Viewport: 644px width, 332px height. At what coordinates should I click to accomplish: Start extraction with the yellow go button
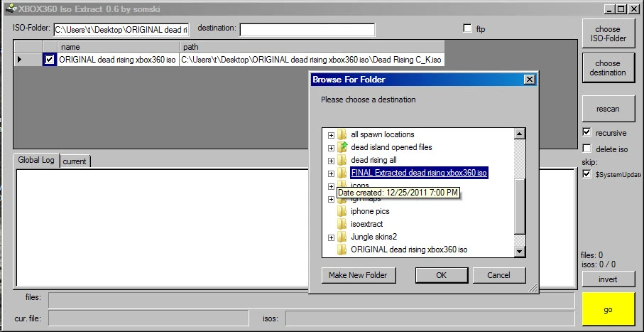608,310
